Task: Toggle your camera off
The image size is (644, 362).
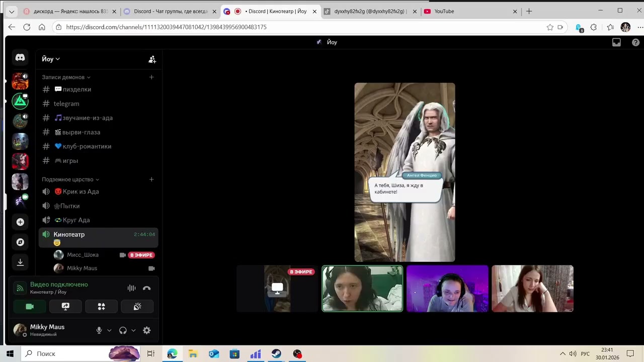Action: [30, 306]
